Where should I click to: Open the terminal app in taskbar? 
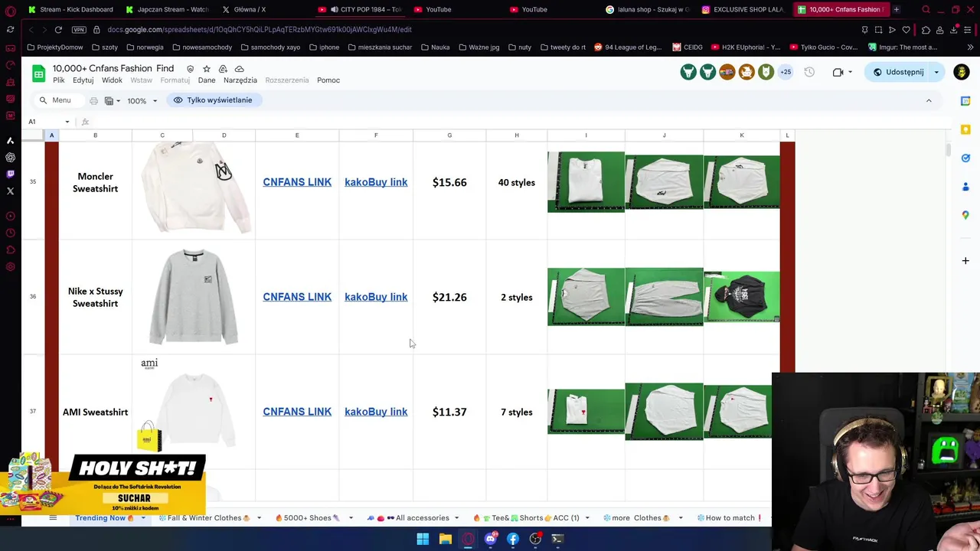coord(557,539)
